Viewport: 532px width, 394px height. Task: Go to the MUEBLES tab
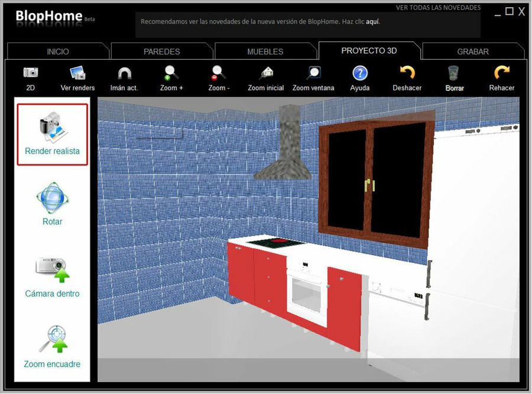[x=265, y=51]
